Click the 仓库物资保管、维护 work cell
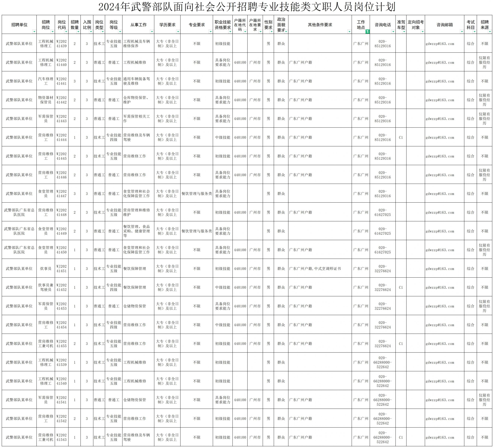 point(139,100)
